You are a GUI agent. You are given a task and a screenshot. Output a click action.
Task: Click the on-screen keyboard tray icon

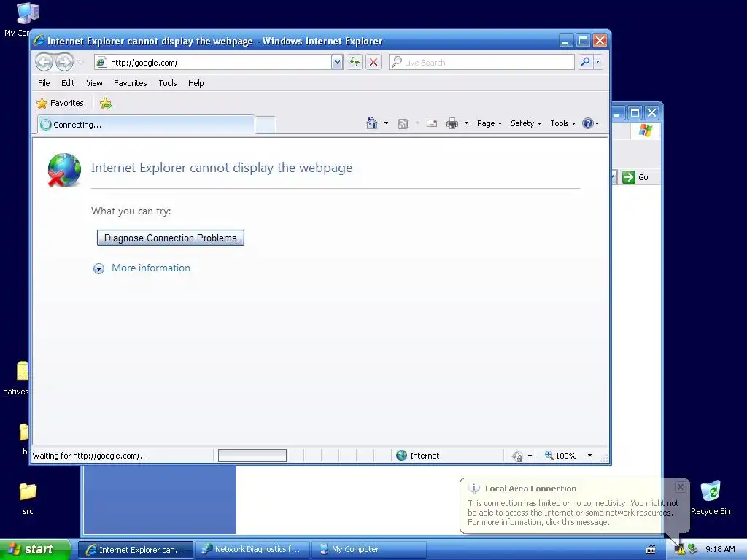[x=651, y=550]
